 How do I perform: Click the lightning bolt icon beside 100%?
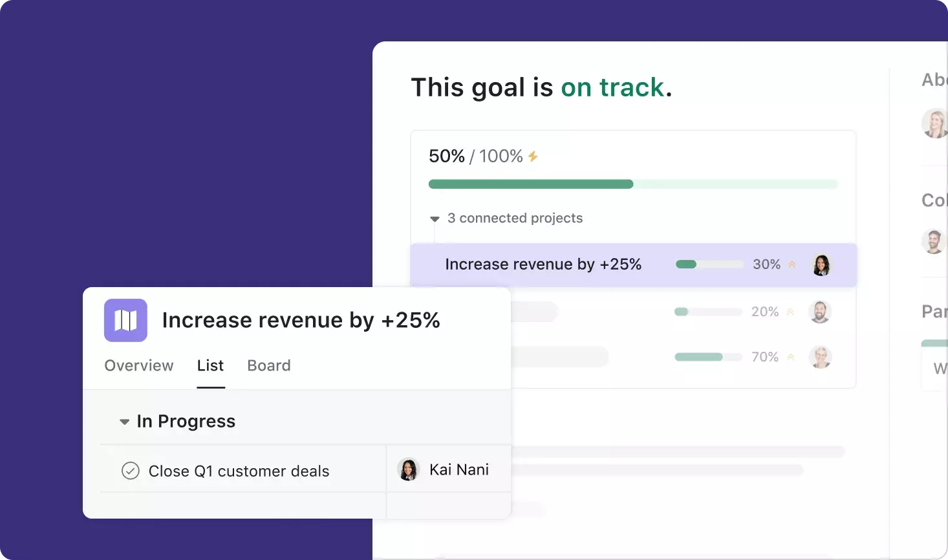[533, 156]
